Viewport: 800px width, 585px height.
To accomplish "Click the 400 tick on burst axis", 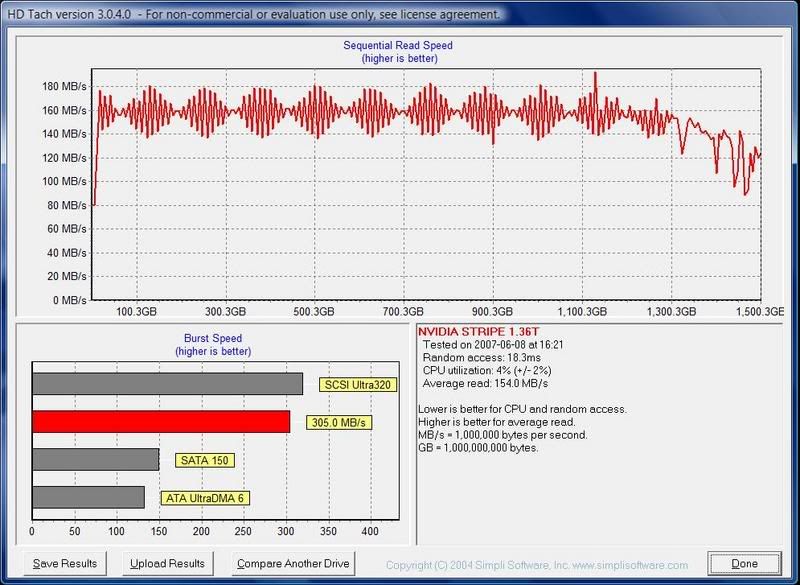I will pyautogui.click(x=370, y=531).
